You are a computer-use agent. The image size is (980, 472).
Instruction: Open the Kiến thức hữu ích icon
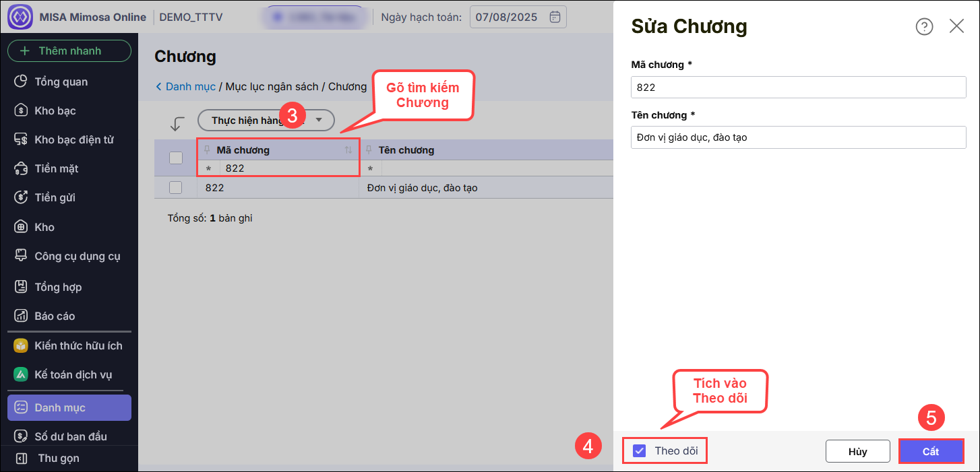click(21, 345)
